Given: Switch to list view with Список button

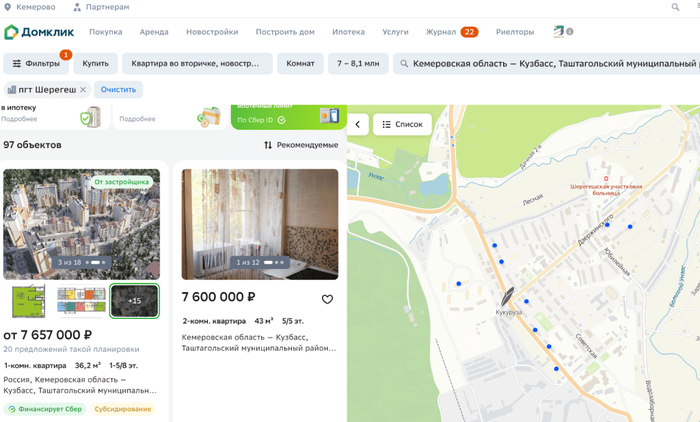Looking at the screenshot, I should point(403,125).
